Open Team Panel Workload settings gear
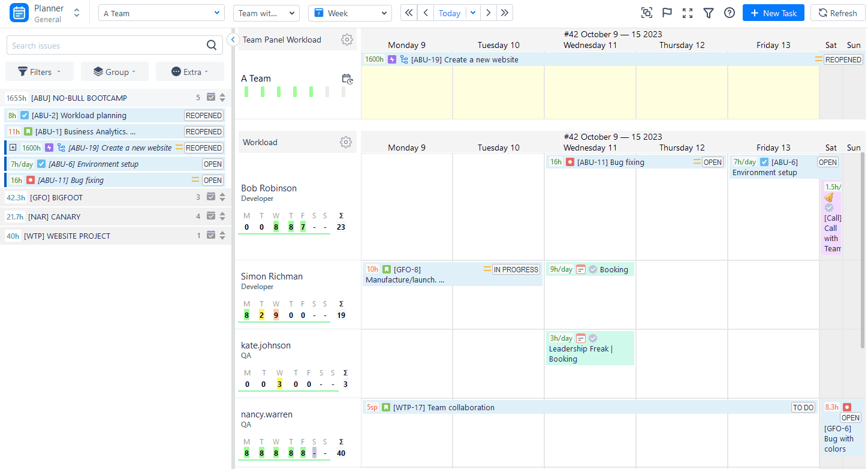 [x=346, y=40]
